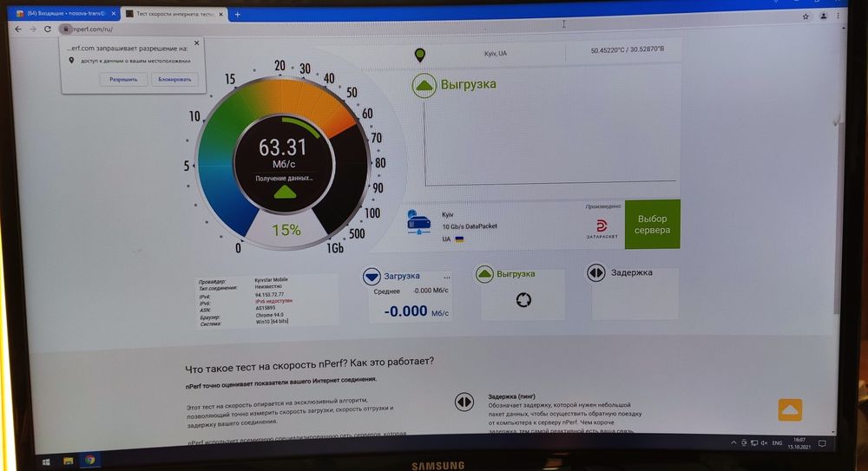The width and height of the screenshot is (868, 471).
Task: Open the clock showing 16:07
Action: (x=799, y=442)
